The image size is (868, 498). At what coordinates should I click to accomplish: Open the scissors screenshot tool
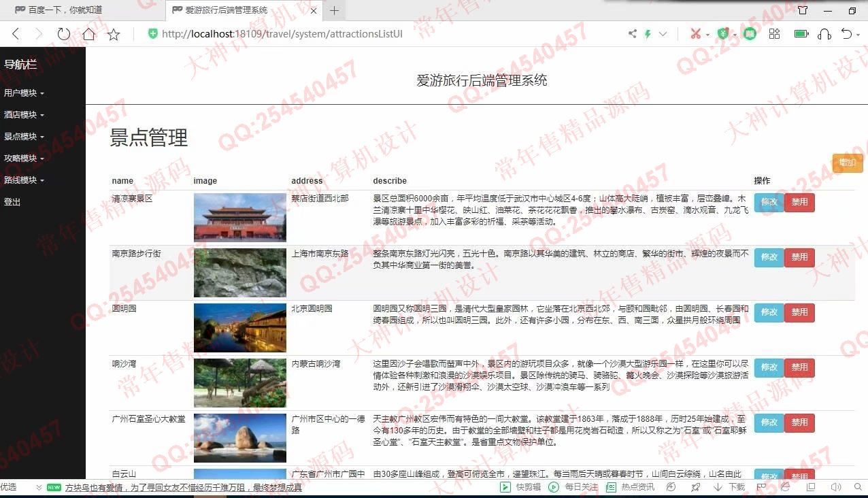pos(695,34)
